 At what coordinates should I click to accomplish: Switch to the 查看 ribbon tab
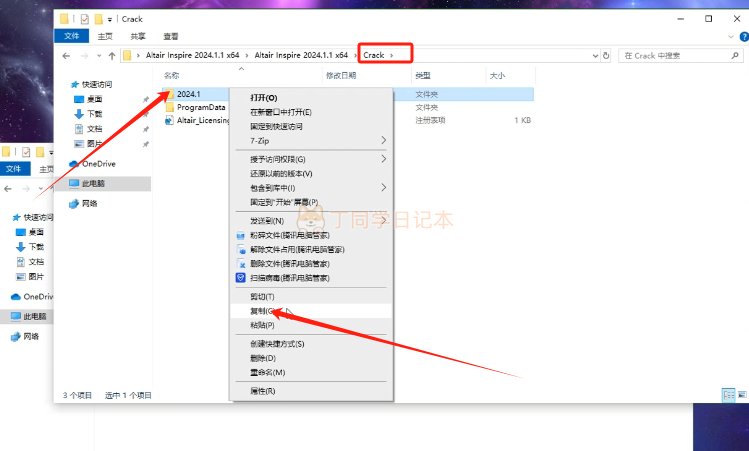(171, 36)
